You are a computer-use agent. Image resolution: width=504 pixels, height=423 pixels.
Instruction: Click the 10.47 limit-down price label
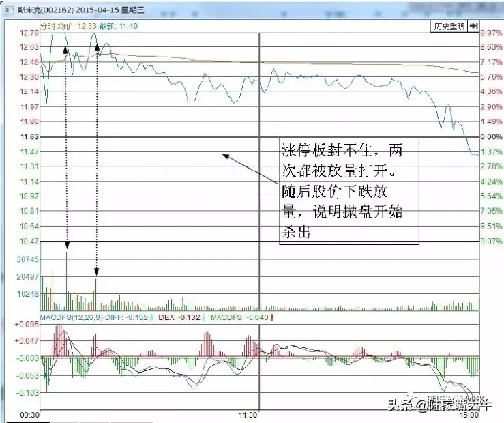[x=29, y=241]
